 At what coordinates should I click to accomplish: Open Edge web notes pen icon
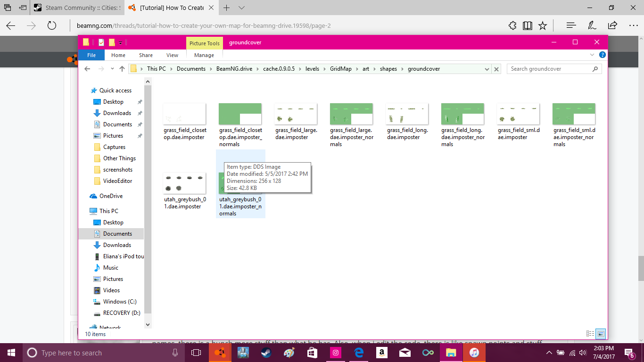[592, 25]
